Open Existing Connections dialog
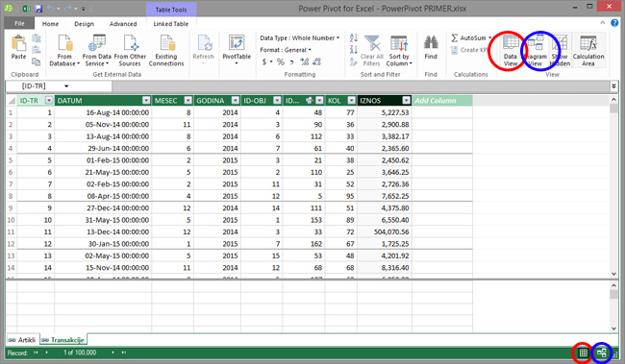The width and height of the screenshot is (625, 364). pyautogui.click(x=166, y=51)
